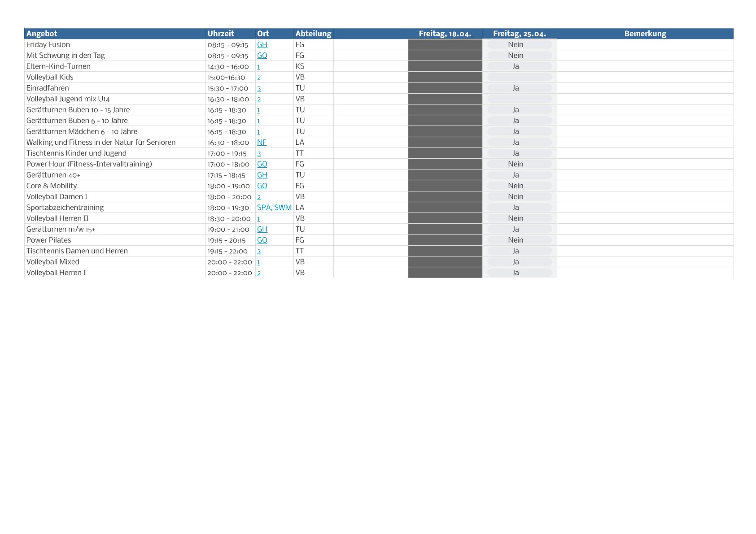Open the empty 25.04. field for Volleyball Kids
756x534 pixels.
tap(520, 77)
